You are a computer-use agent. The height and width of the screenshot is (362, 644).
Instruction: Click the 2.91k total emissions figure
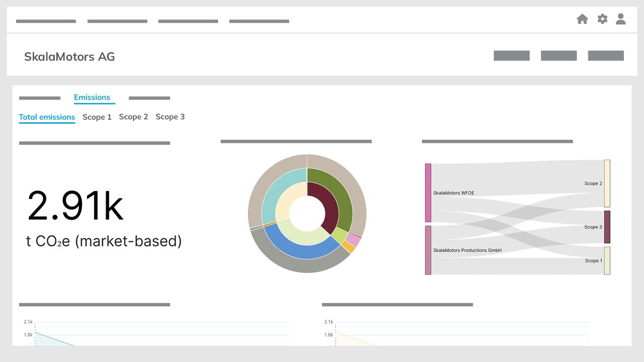[75, 206]
